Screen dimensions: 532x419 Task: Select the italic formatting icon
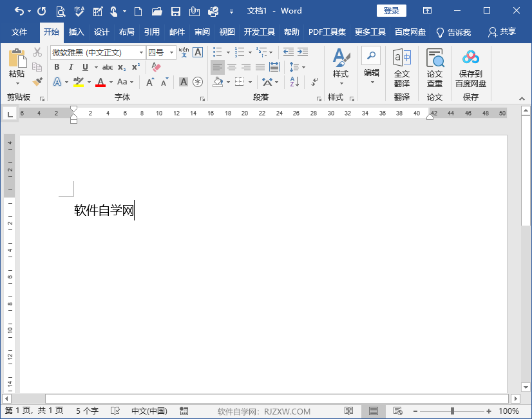pyautogui.click(x=71, y=67)
